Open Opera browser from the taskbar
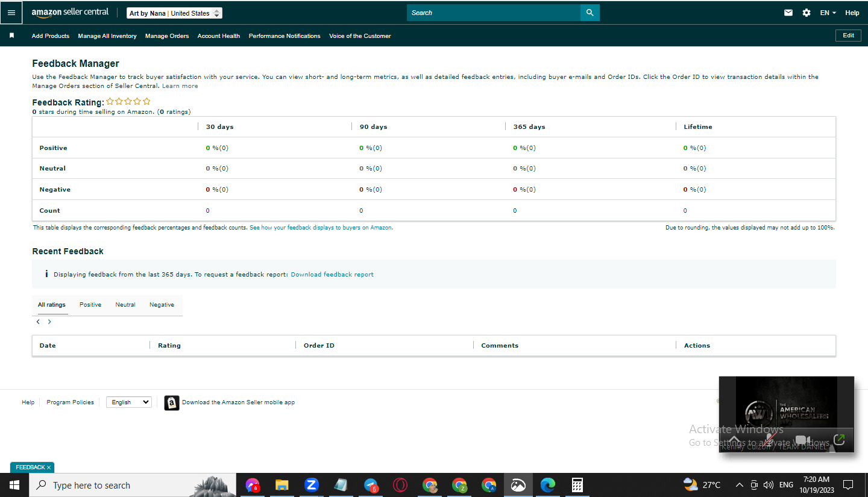The image size is (868, 497). click(x=400, y=485)
